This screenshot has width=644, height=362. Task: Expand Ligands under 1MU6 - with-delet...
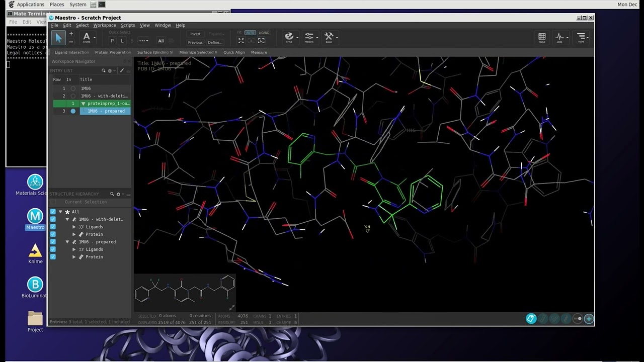tap(74, 227)
